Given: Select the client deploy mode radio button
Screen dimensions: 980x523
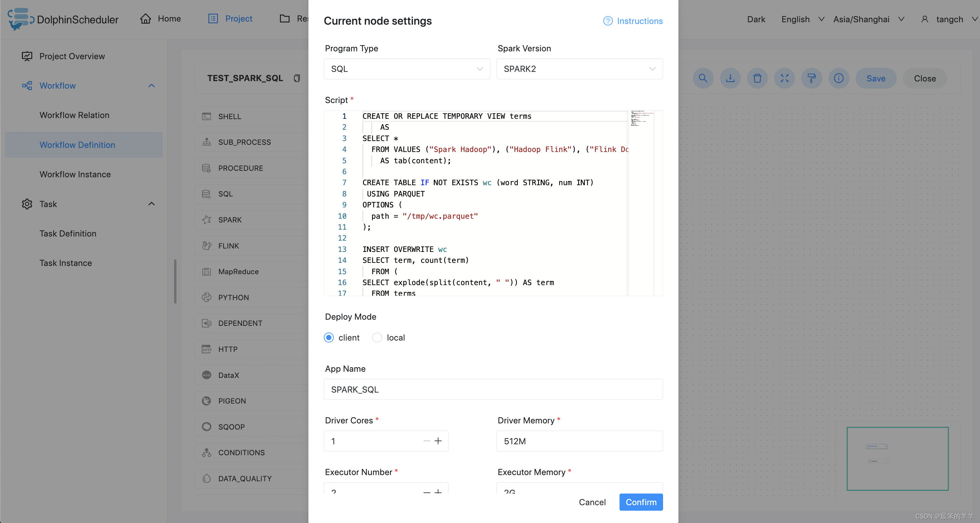Looking at the screenshot, I should [x=329, y=337].
